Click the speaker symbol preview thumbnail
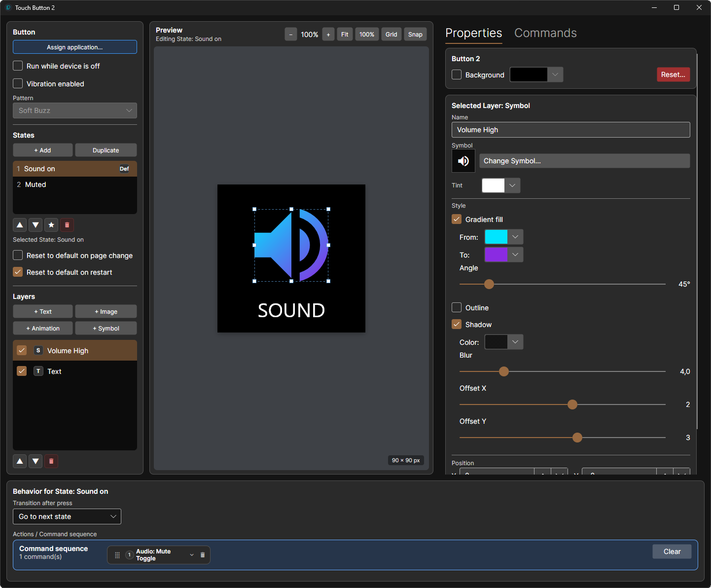711x588 pixels. (x=463, y=161)
